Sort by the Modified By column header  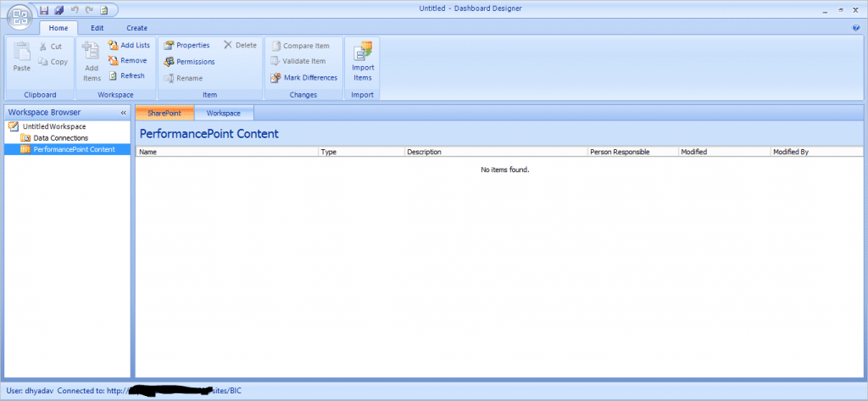(x=816, y=152)
